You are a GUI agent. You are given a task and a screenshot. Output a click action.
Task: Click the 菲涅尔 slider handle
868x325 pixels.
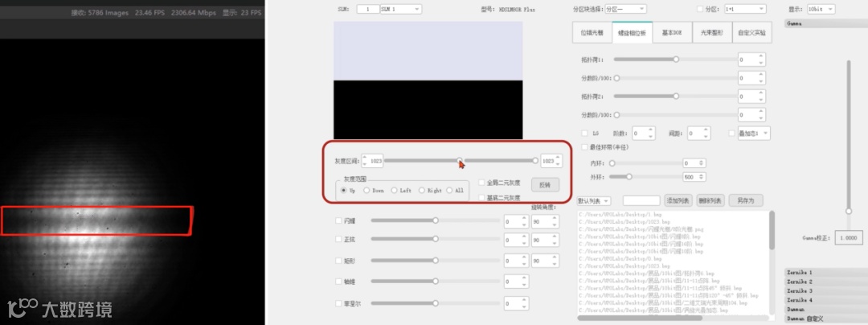pyautogui.click(x=436, y=303)
